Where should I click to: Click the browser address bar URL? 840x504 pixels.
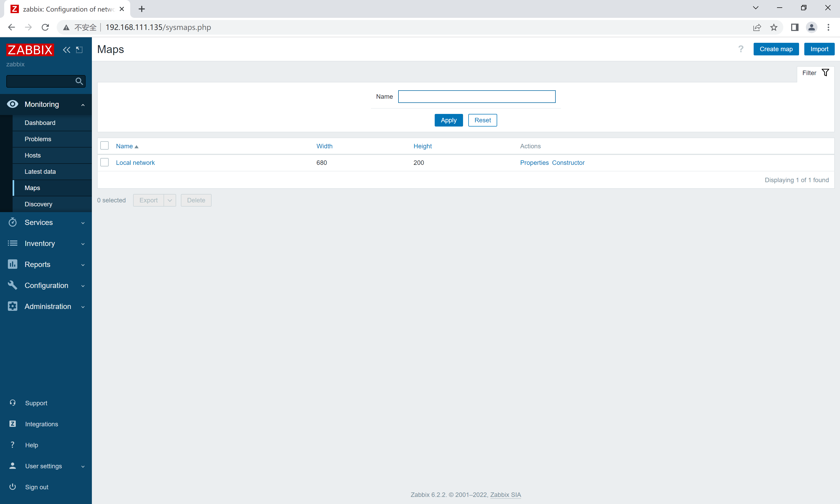158,27
